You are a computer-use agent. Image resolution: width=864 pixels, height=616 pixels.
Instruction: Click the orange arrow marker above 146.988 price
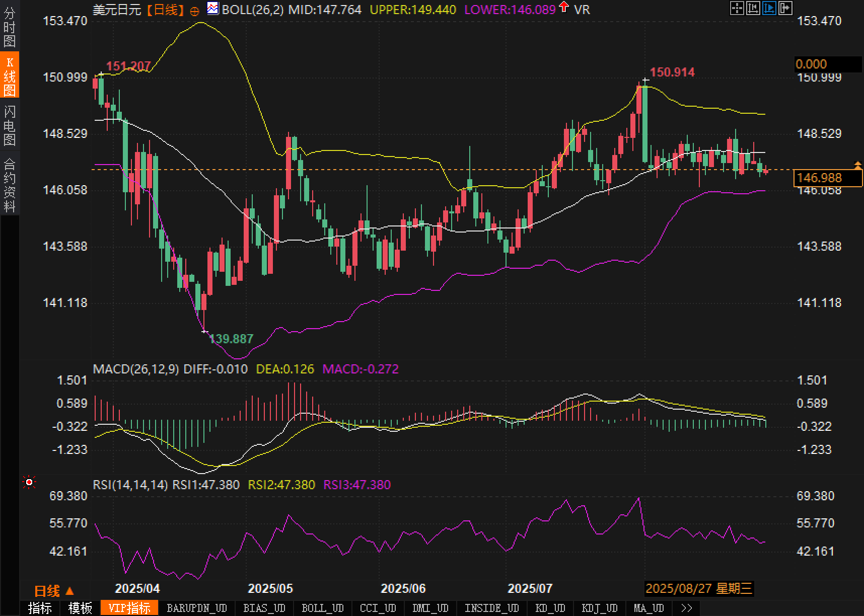(x=857, y=165)
